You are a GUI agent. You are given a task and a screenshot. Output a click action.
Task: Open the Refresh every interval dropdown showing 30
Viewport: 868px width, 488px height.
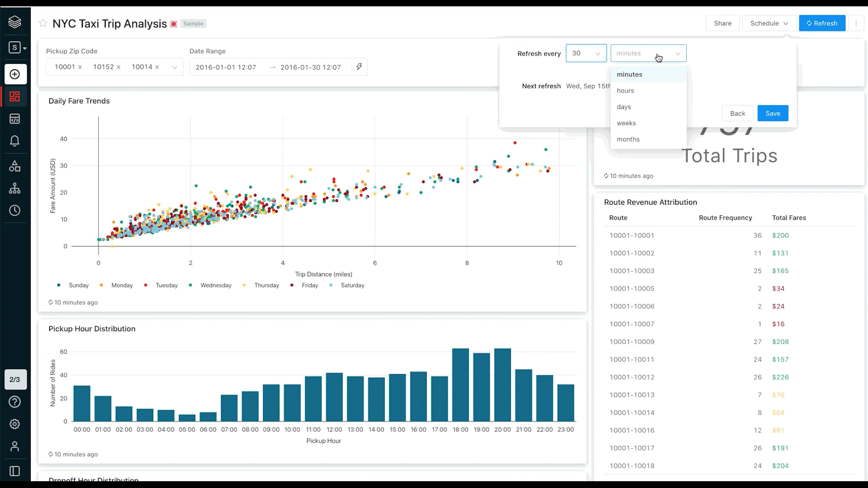coord(586,53)
